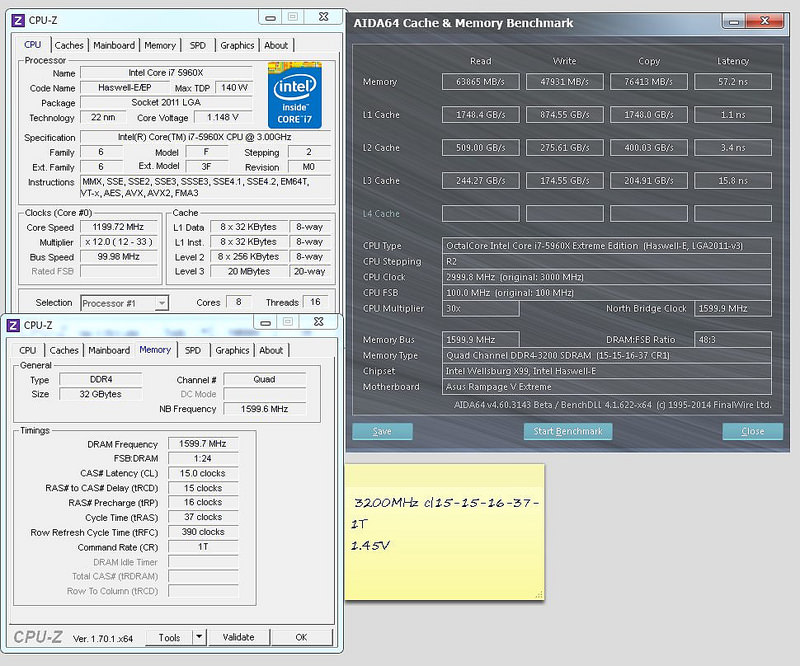Click the Intel Inside Core i7 logo

click(294, 95)
